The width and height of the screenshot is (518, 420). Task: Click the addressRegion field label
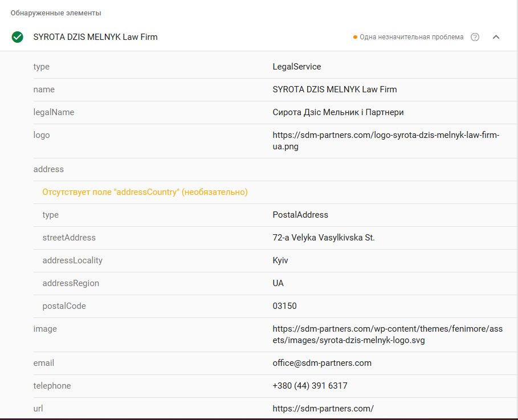click(x=71, y=283)
